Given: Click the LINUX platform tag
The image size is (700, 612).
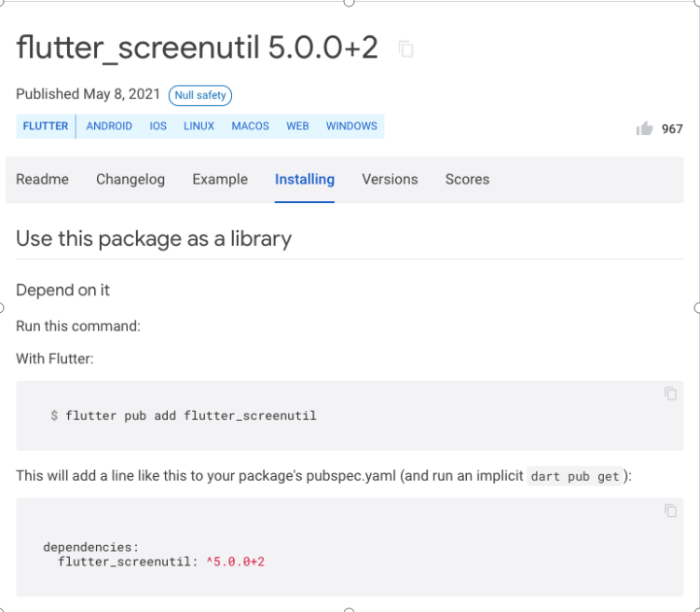Looking at the screenshot, I should coord(199,127).
